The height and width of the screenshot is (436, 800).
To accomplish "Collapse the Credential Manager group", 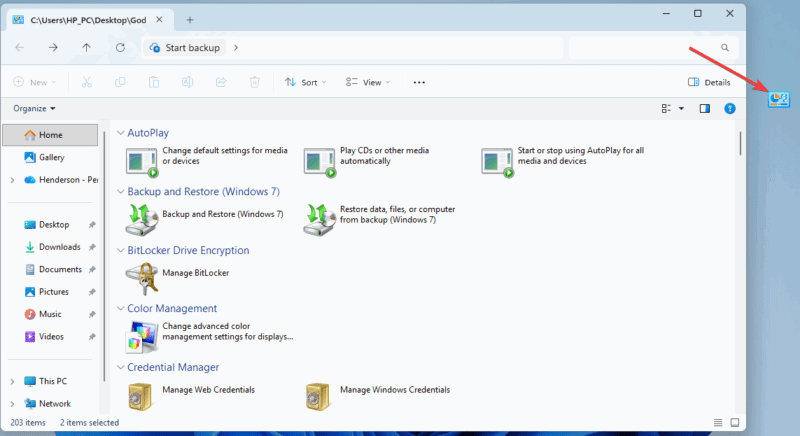I will pos(120,367).
